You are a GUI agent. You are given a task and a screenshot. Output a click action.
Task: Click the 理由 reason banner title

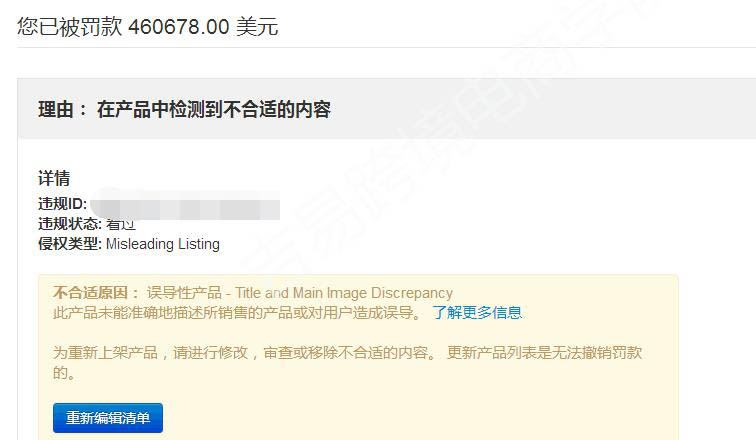(184, 109)
